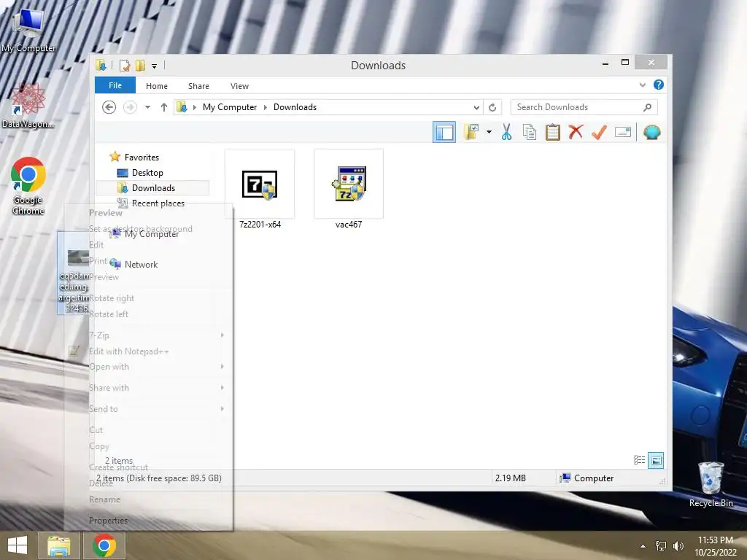Click 2.19 MB in status bar
This screenshot has width=747, height=560.
coord(510,478)
